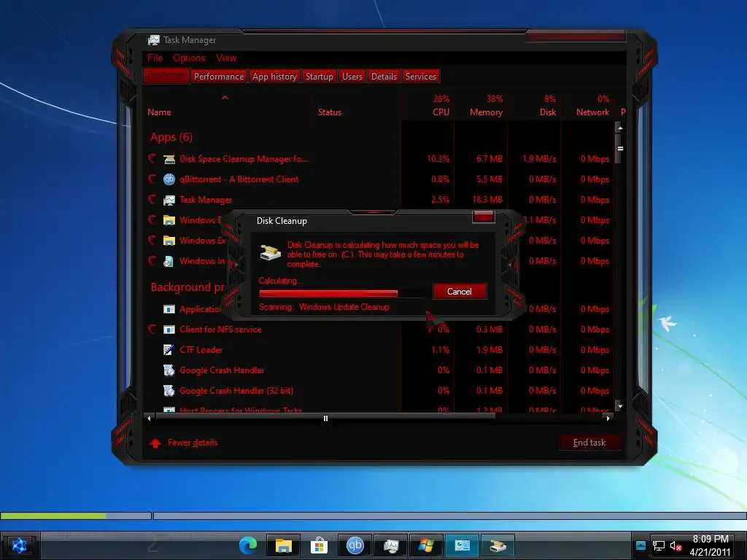Click the horizontal scrollbar right arrow

pos(608,418)
